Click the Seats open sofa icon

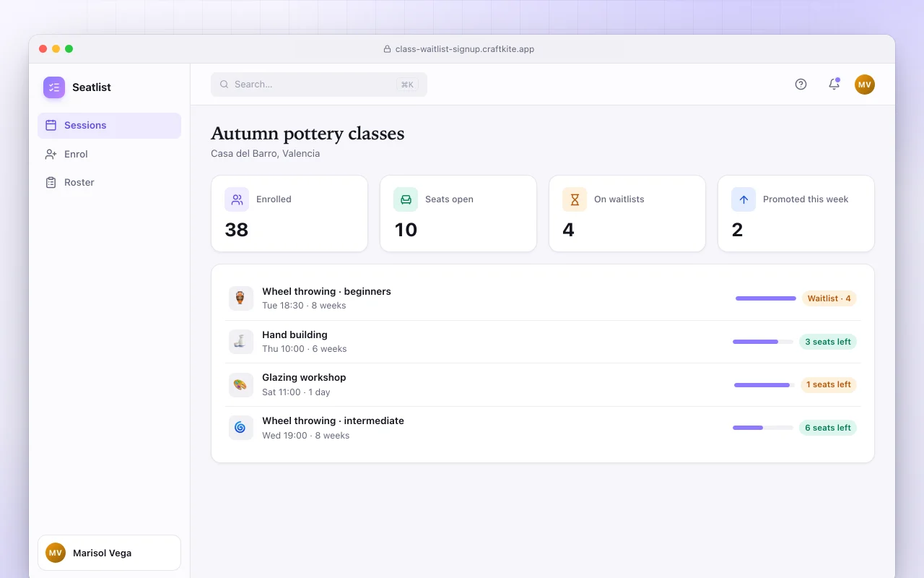(406, 199)
